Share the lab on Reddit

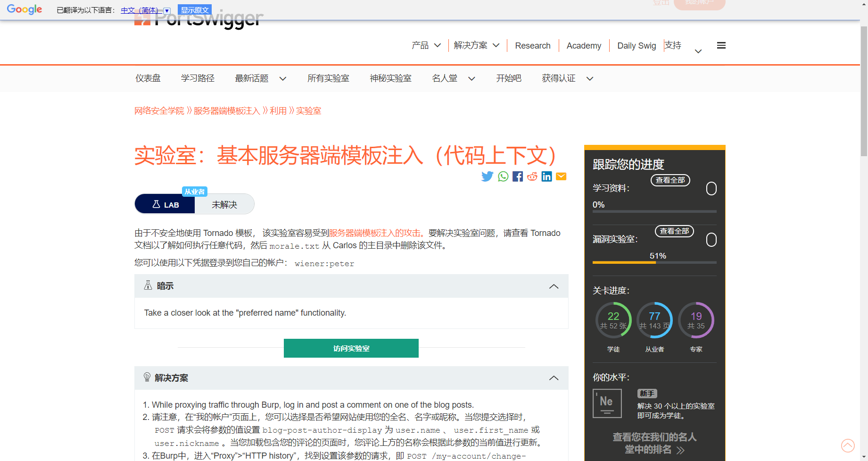(x=532, y=176)
